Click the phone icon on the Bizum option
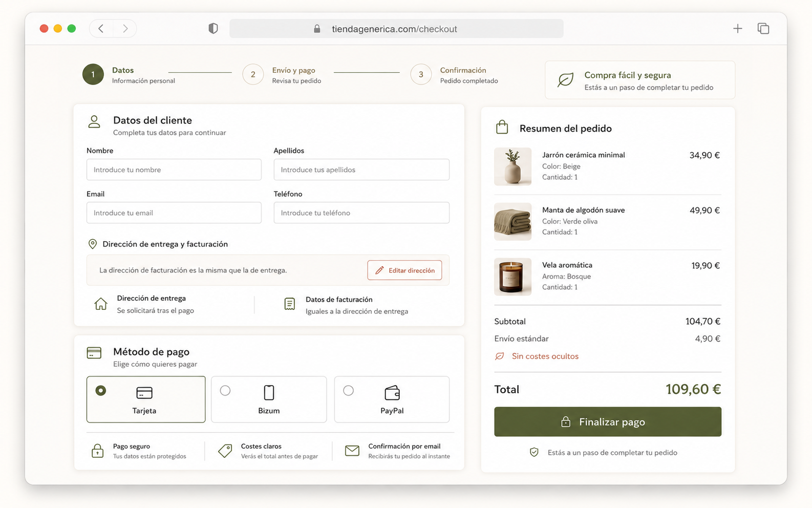Screen dimensions: 812x508 tap(269, 393)
